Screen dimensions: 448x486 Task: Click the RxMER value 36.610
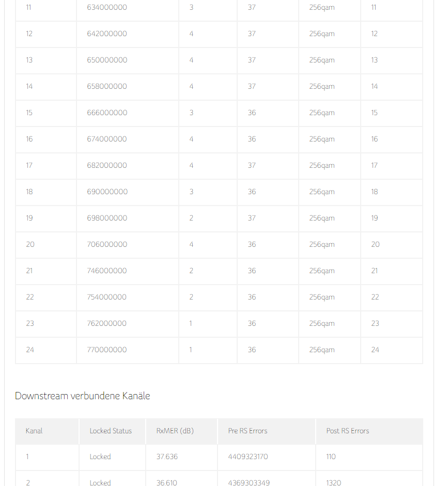[167, 482]
